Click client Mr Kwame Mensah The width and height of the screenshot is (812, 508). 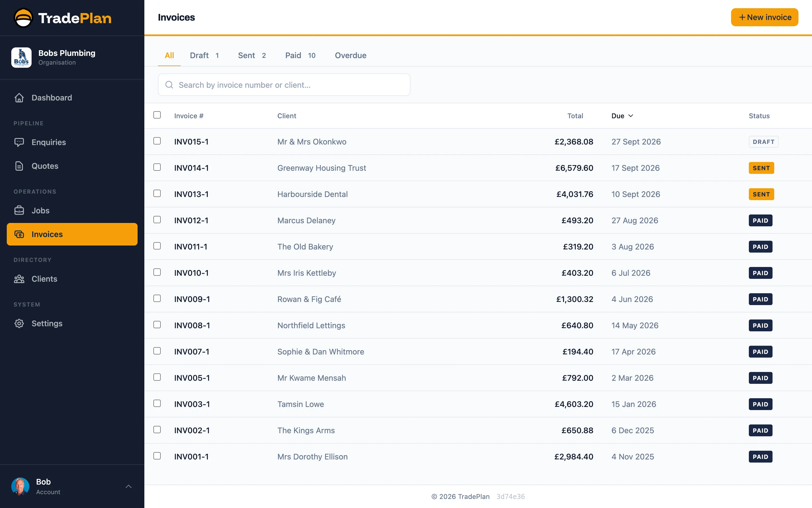(x=311, y=378)
